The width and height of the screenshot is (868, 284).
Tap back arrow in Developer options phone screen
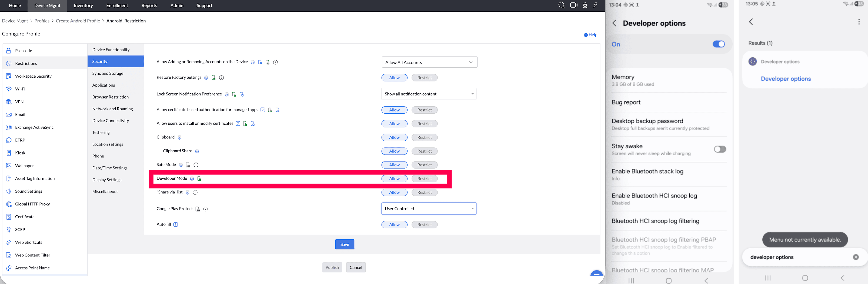tap(614, 23)
